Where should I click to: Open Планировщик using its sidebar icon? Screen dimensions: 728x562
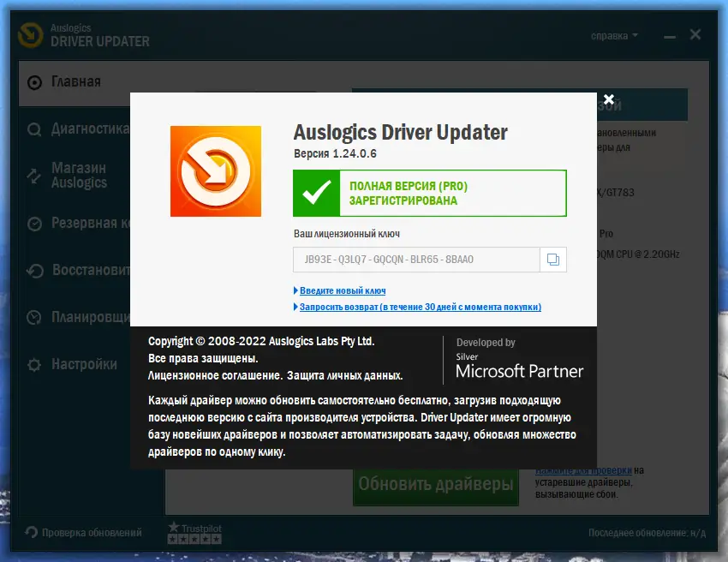pos(34,317)
